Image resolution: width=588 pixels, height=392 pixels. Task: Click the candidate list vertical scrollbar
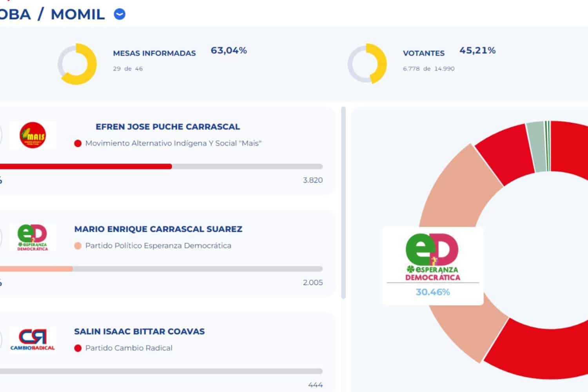tap(344, 203)
